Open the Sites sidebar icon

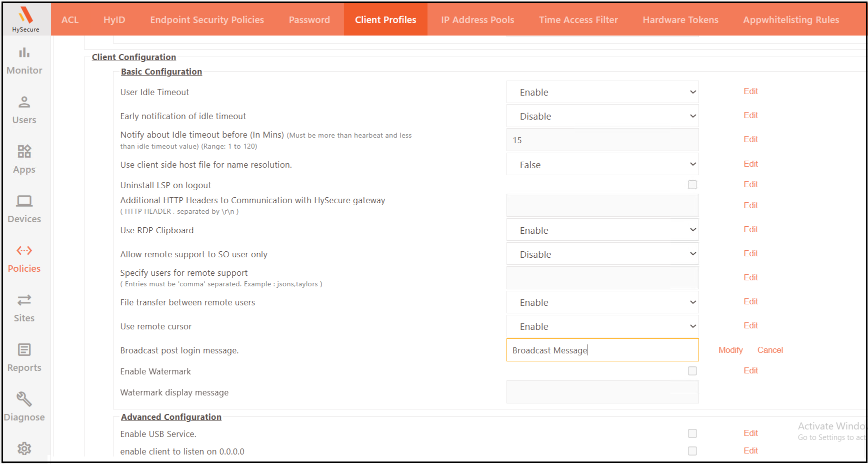pos(24,300)
